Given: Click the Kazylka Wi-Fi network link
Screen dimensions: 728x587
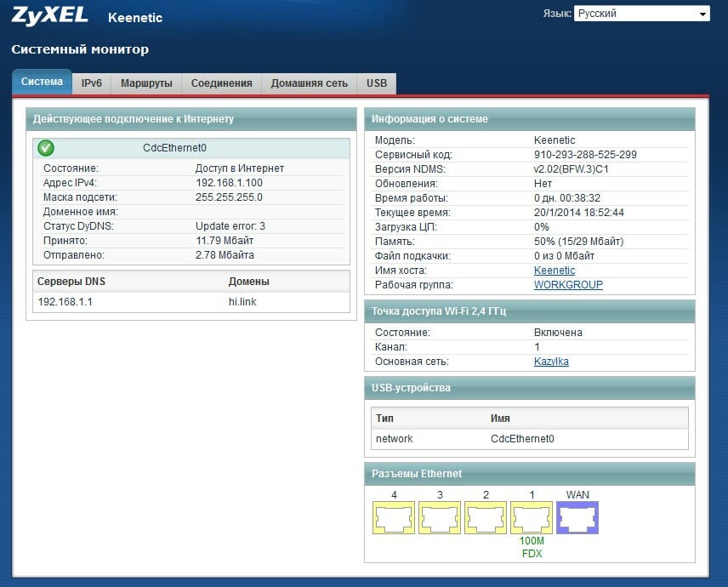Looking at the screenshot, I should pyautogui.click(x=550, y=362).
